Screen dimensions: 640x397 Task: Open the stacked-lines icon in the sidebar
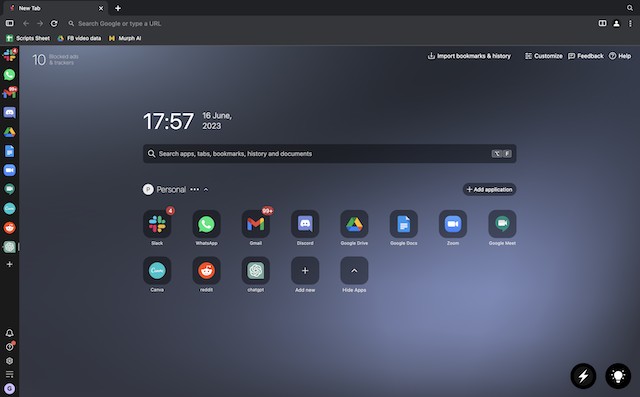click(x=9, y=374)
